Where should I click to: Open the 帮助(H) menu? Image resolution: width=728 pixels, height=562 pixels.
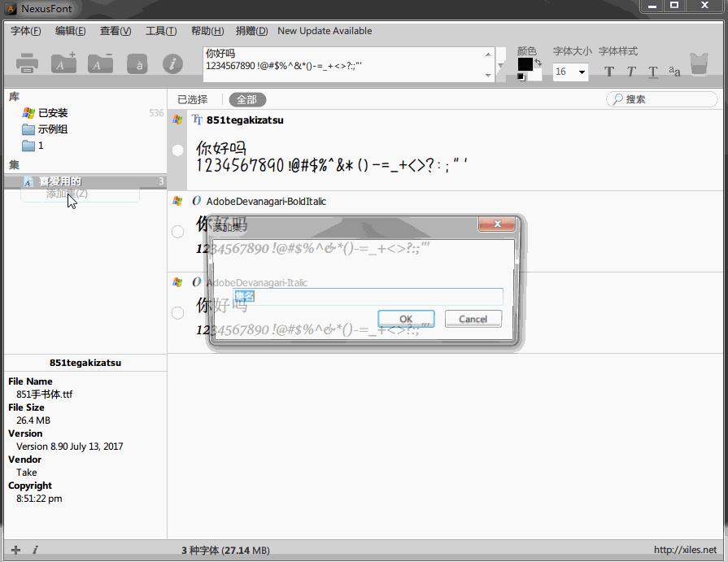(x=207, y=31)
